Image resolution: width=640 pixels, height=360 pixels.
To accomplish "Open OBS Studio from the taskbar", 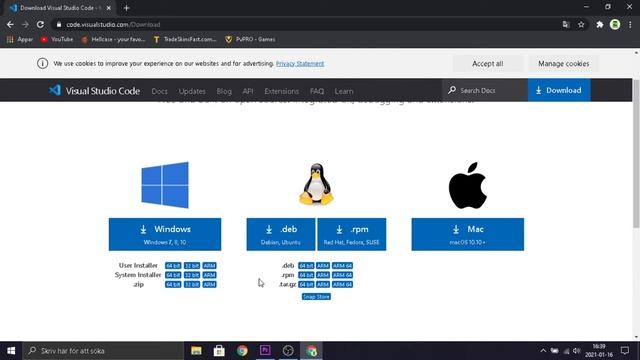I will click(288, 351).
